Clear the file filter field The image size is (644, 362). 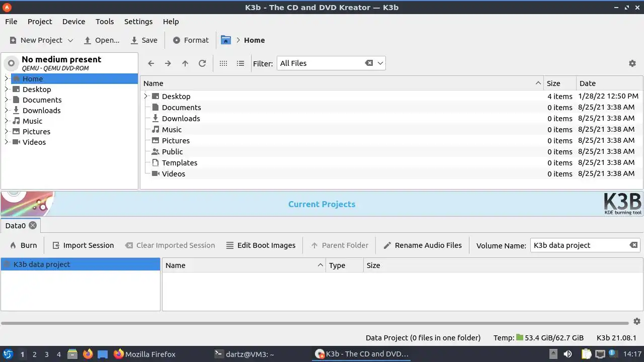coord(369,63)
